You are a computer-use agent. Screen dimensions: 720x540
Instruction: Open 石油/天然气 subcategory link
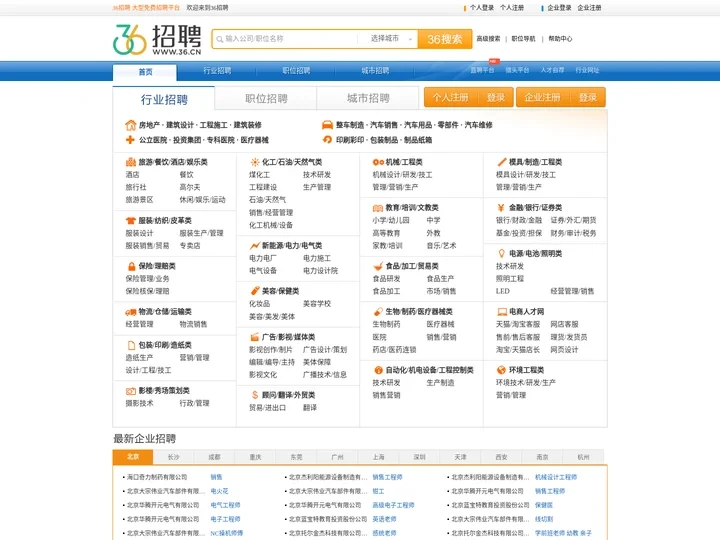point(267,200)
